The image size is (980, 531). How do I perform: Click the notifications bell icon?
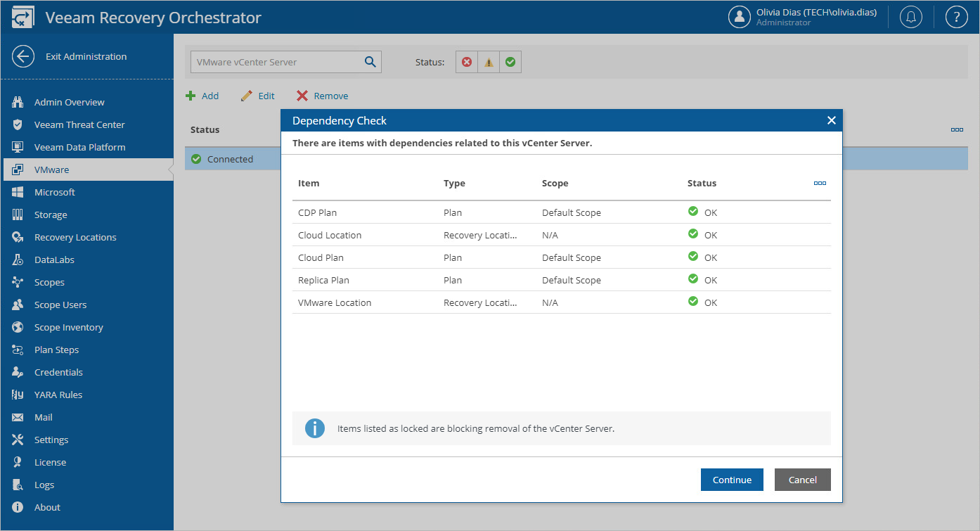coord(911,17)
